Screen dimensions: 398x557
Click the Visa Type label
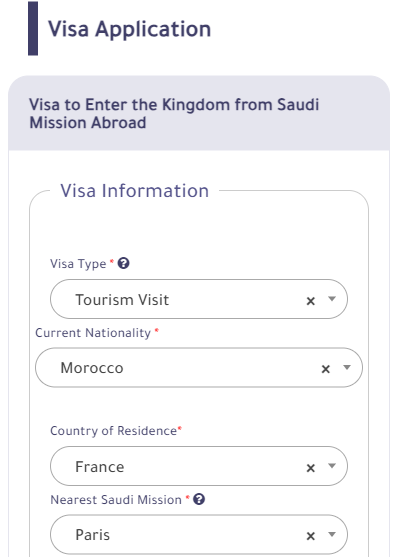[78, 264]
